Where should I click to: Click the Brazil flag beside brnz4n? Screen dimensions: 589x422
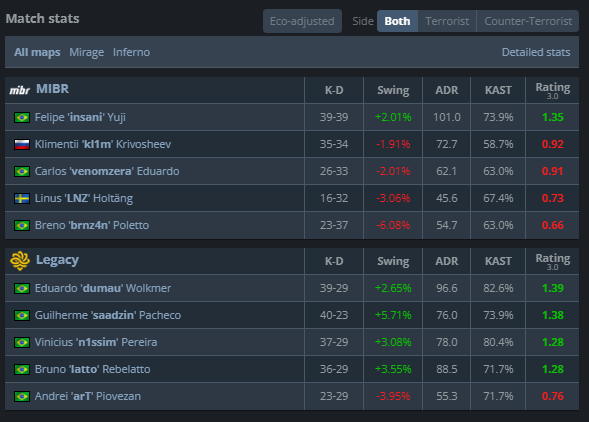(22, 225)
